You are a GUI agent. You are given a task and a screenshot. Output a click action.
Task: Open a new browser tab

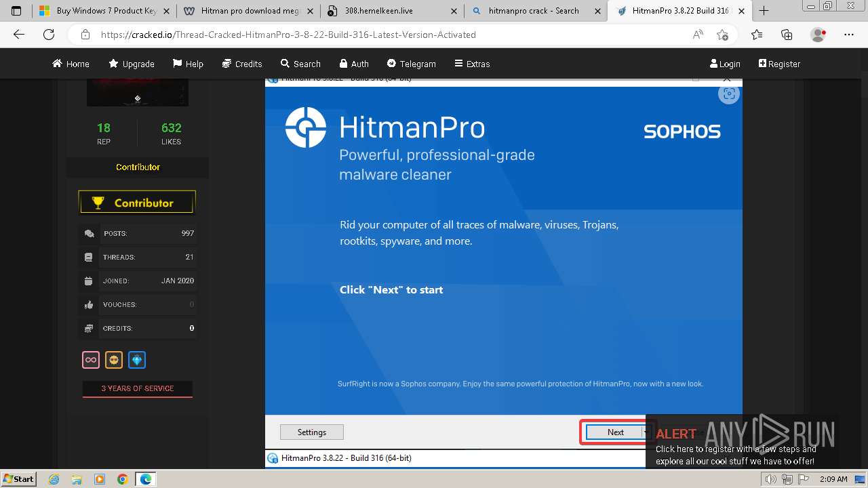click(764, 11)
